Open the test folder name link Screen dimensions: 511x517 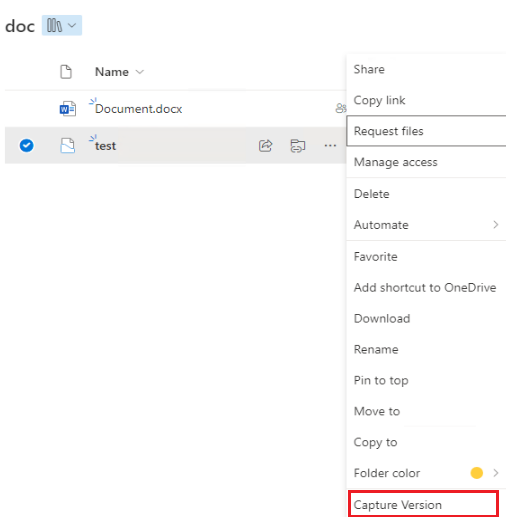point(105,146)
